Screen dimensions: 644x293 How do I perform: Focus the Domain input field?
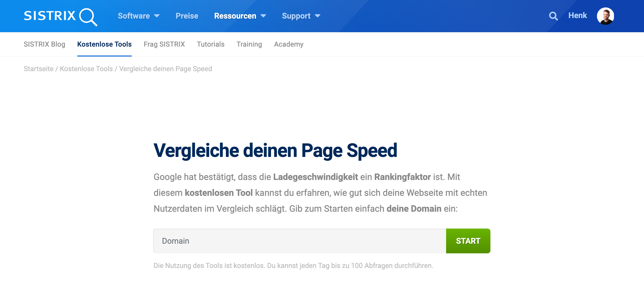coord(299,241)
